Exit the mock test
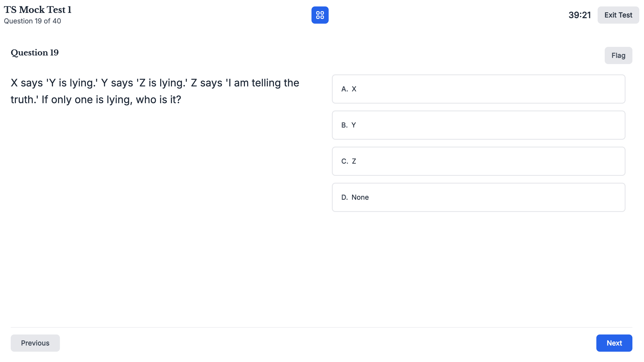This screenshot has height=362, width=644. coord(618,15)
